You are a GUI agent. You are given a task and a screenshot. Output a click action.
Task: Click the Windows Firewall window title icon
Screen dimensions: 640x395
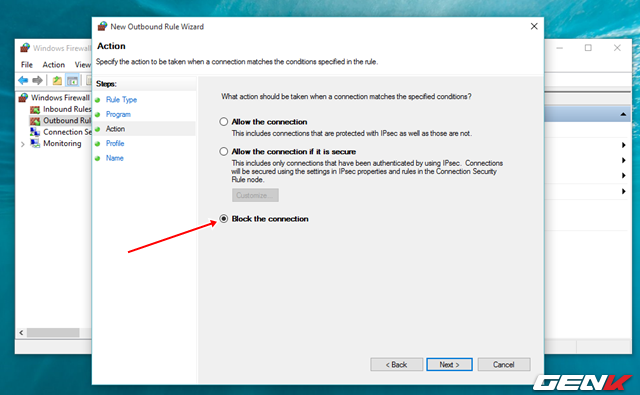[x=25, y=48]
